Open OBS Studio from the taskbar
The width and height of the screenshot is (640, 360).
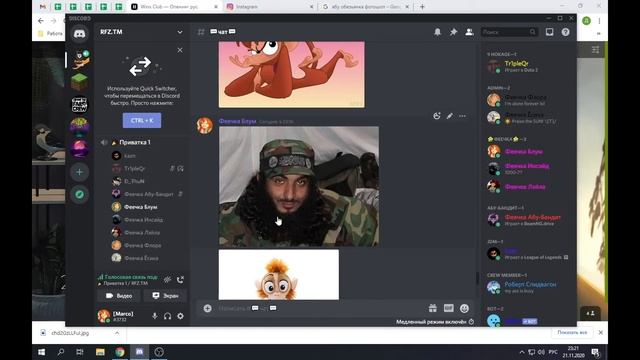point(159,352)
